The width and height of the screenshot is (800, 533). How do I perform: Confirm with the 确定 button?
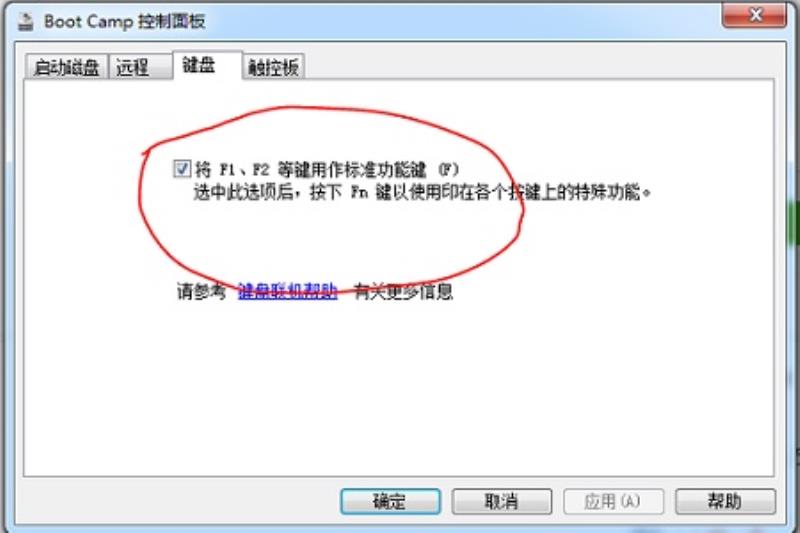coord(390,501)
